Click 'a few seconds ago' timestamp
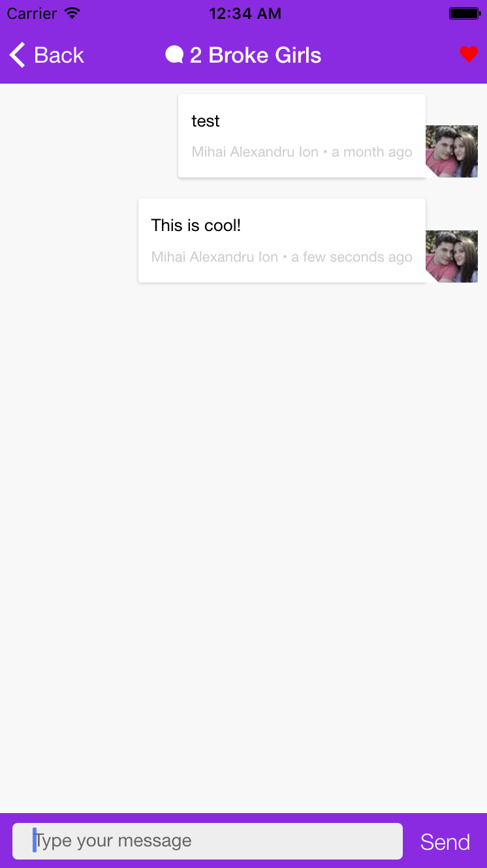 point(352,257)
